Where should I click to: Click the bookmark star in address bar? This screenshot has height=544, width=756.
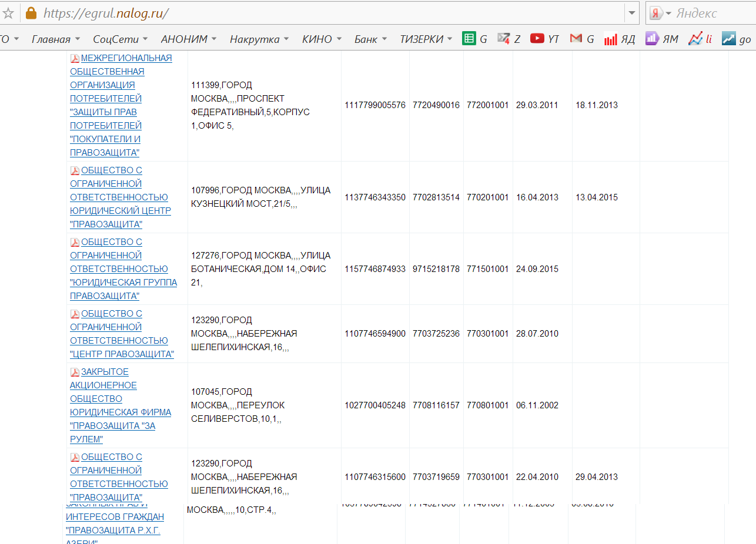pos(8,13)
